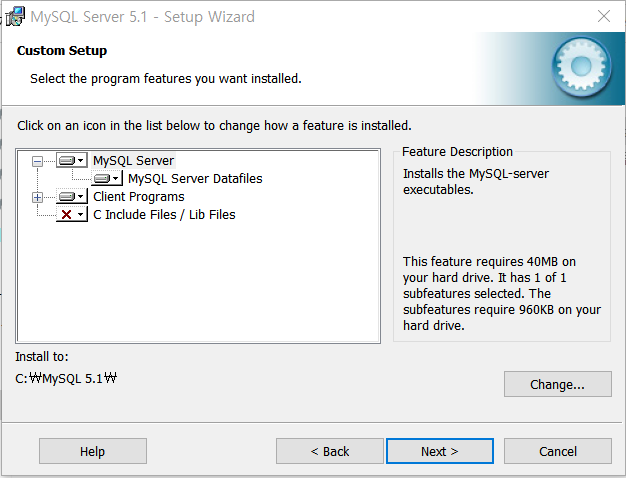The height and width of the screenshot is (478, 626).
Task: Click the installer icon in title bar
Action: pos(15,17)
